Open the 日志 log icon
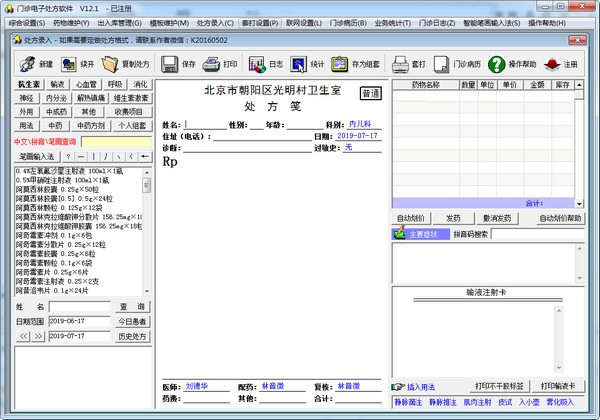600x420 pixels. click(x=255, y=64)
